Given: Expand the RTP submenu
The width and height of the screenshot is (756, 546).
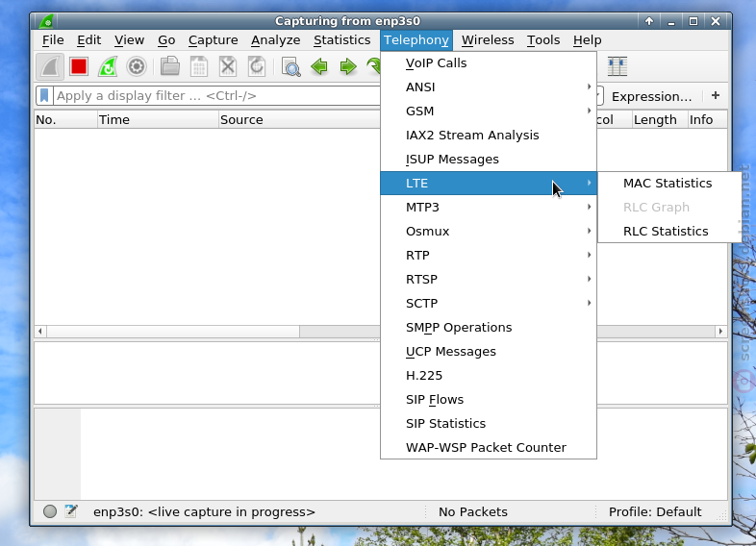Looking at the screenshot, I should (x=489, y=256).
